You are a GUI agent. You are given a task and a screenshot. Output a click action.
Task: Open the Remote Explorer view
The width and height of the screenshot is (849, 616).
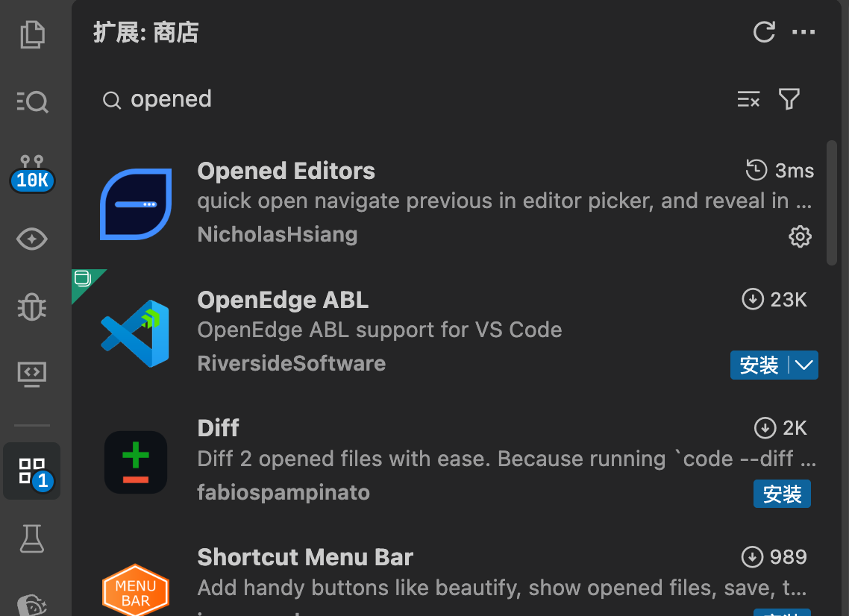pos(32,373)
